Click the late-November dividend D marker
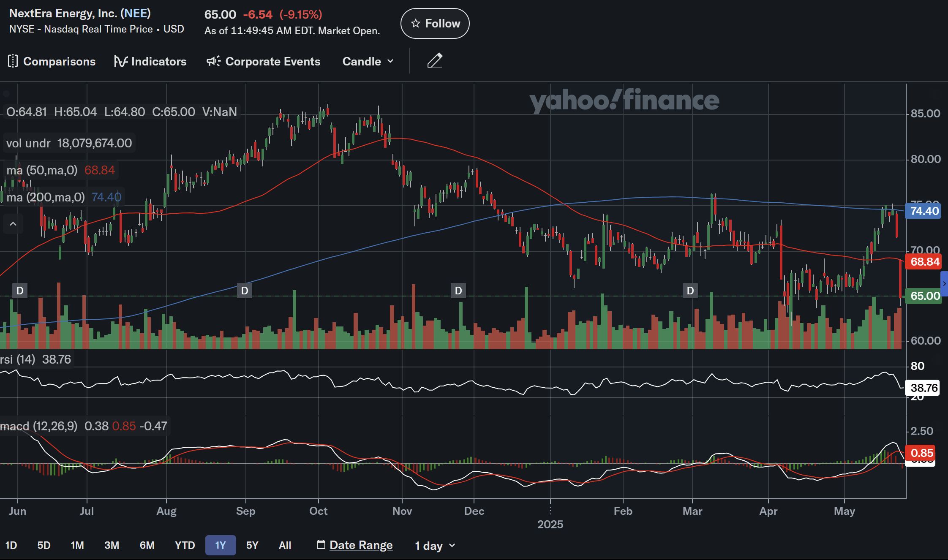 pos(458,291)
